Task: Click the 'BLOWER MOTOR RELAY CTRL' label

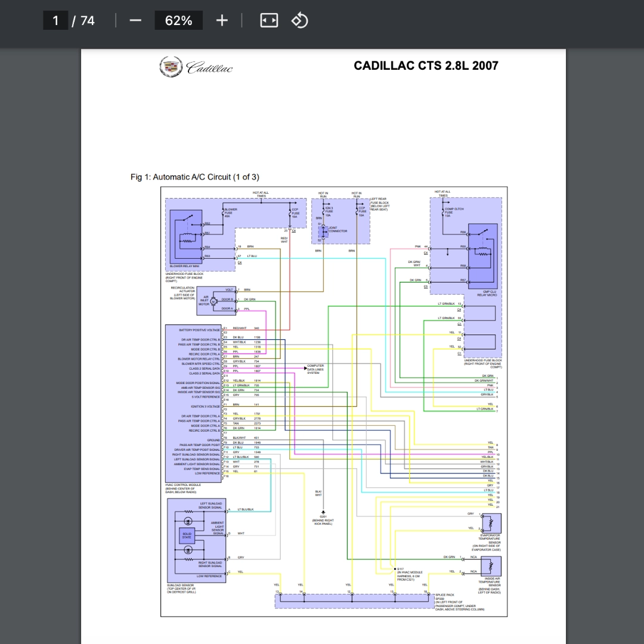Action: [x=199, y=359]
